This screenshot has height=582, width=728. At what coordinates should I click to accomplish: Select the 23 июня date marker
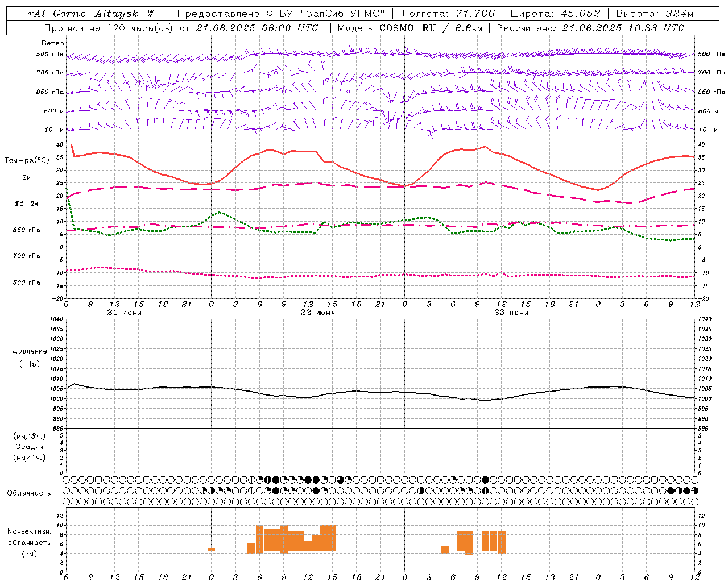pyautogui.click(x=511, y=313)
